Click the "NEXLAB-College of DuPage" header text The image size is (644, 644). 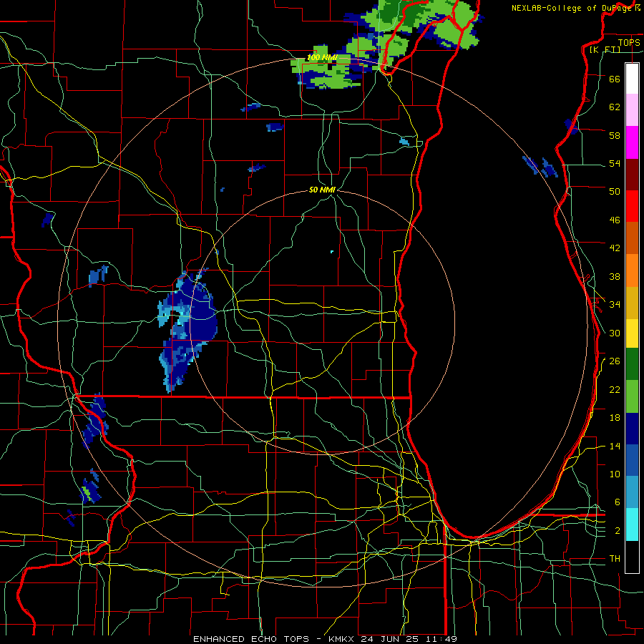coord(572,8)
